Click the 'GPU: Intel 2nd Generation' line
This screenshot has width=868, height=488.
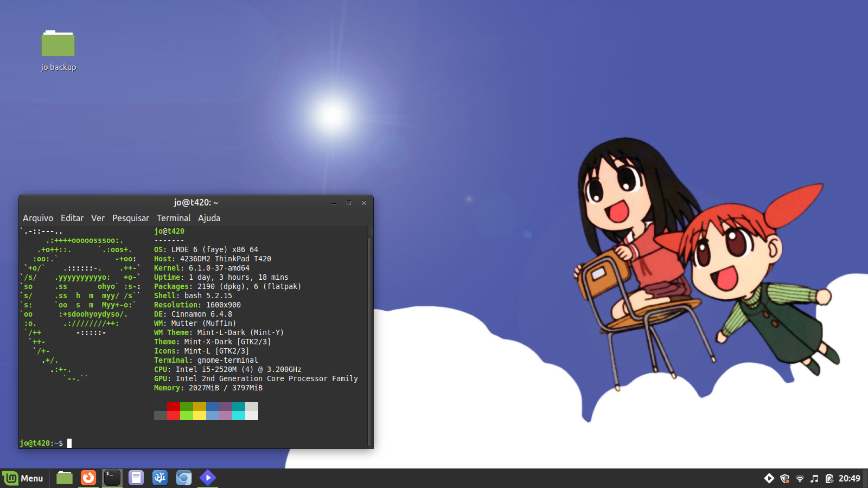click(256, 378)
